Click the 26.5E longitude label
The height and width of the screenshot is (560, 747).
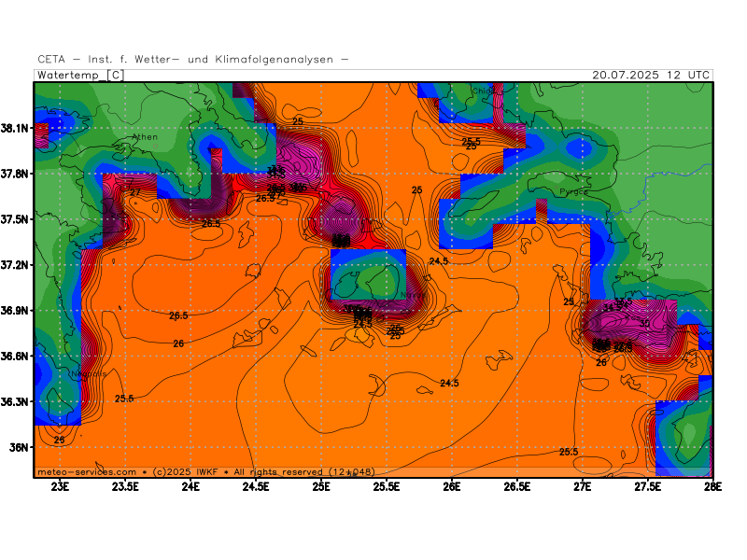coord(517,486)
